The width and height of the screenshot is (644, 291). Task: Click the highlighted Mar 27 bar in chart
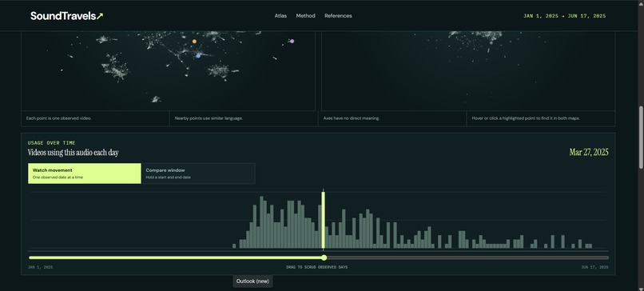(x=324, y=220)
